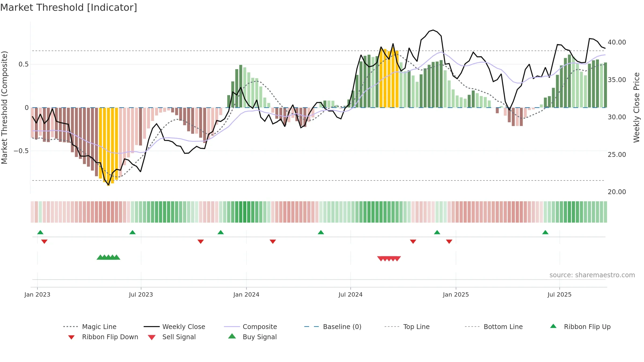
Task: Click the 'Weekly Close Price' axis title
Action: 636,108
